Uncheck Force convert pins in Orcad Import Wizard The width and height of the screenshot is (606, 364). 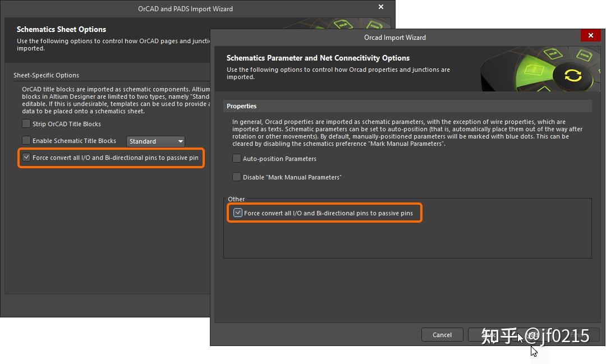click(238, 213)
